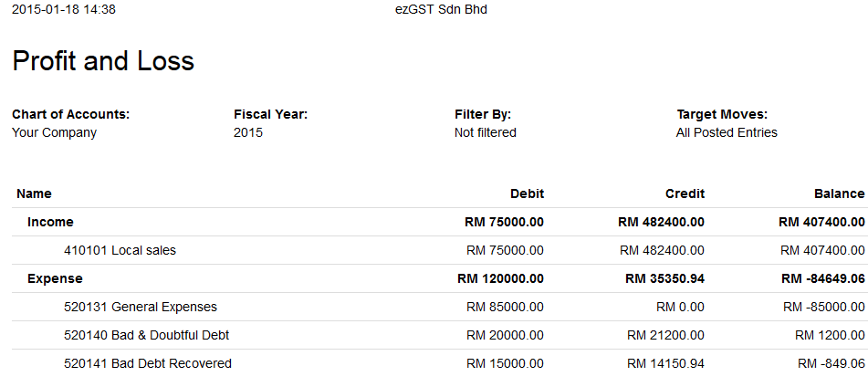Click Bad Debt Recovered credit RM 14150.94

tap(665, 363)
